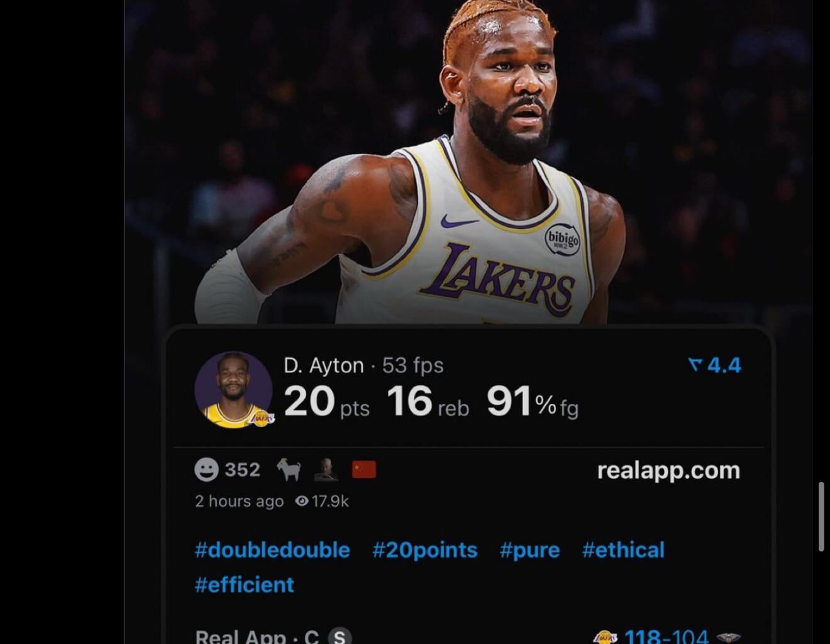This screenshot has height=644, width=830.
Task: Click the smiley face reaction icon
Action: click(x=206, y=470)
